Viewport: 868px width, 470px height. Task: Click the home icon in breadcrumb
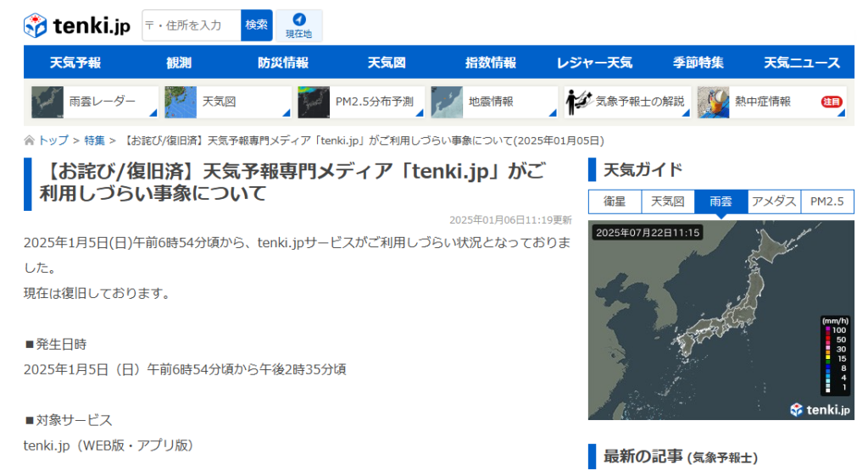30,141
